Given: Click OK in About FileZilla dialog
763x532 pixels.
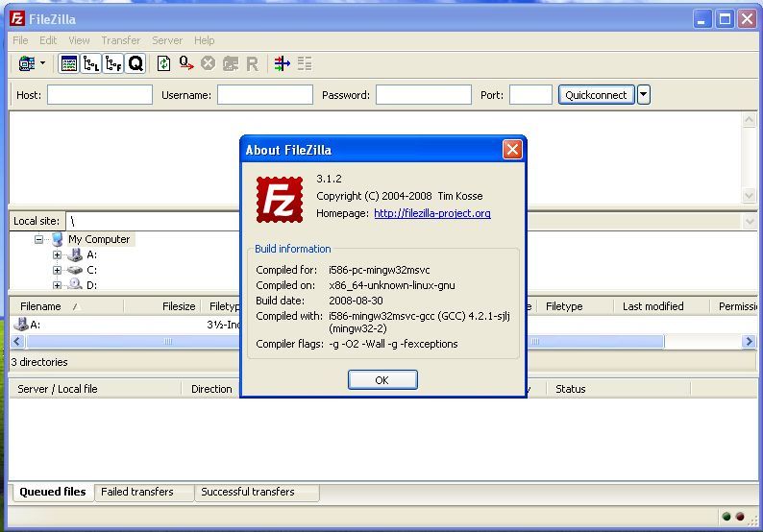Looking at the screenshot, I should coord(382,379).
